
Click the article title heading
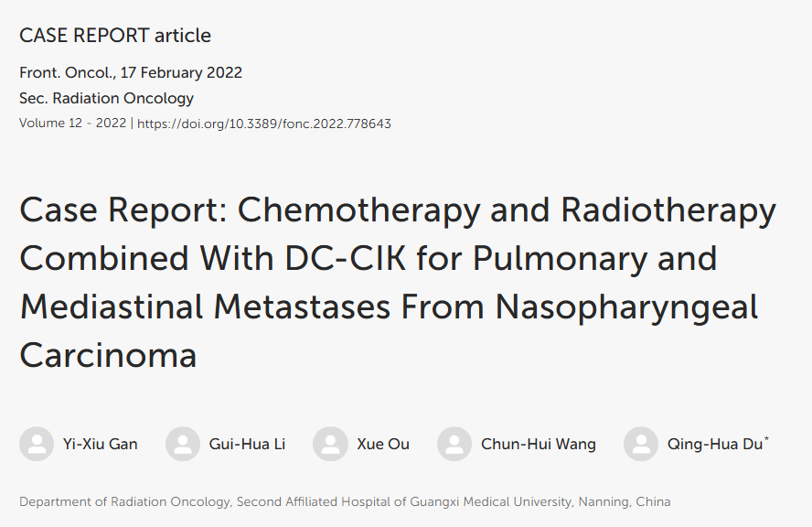(x=398, y=282)
